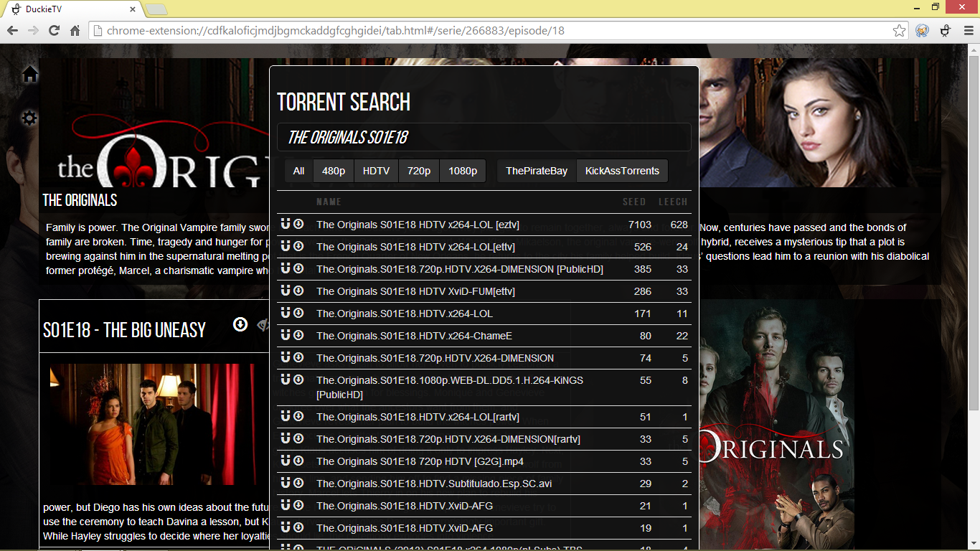Open The.Originals.S01E18.720p.HDTV.X264-DIMENSION [PublicHD] result

pos(460,269)
